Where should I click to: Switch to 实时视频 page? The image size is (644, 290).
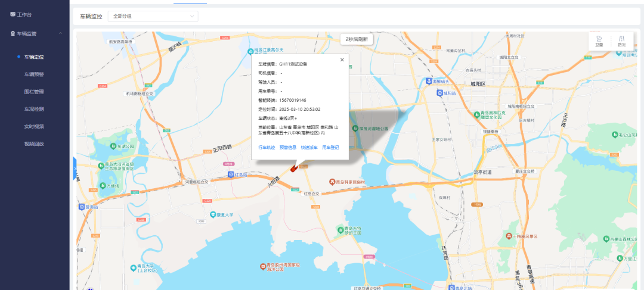click(33, 126)
